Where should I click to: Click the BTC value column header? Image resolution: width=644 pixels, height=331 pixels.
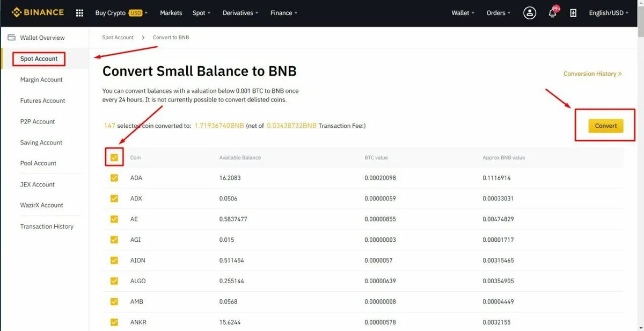(376, 157)
